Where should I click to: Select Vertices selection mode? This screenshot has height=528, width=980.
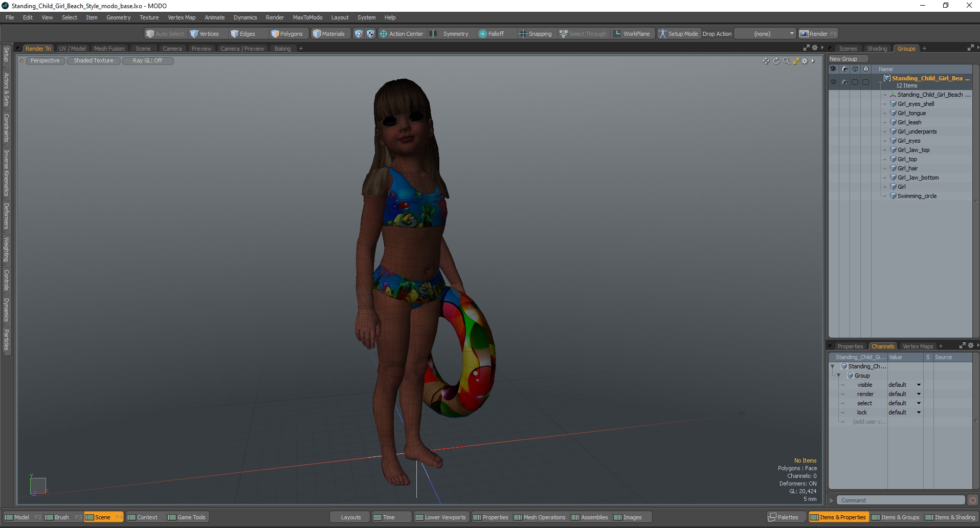[205, 34]
